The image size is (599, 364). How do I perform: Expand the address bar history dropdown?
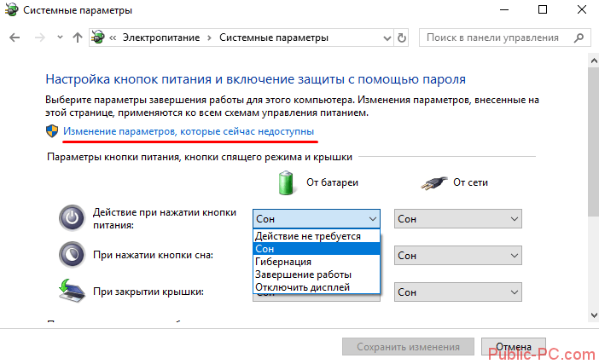point(387,38)
